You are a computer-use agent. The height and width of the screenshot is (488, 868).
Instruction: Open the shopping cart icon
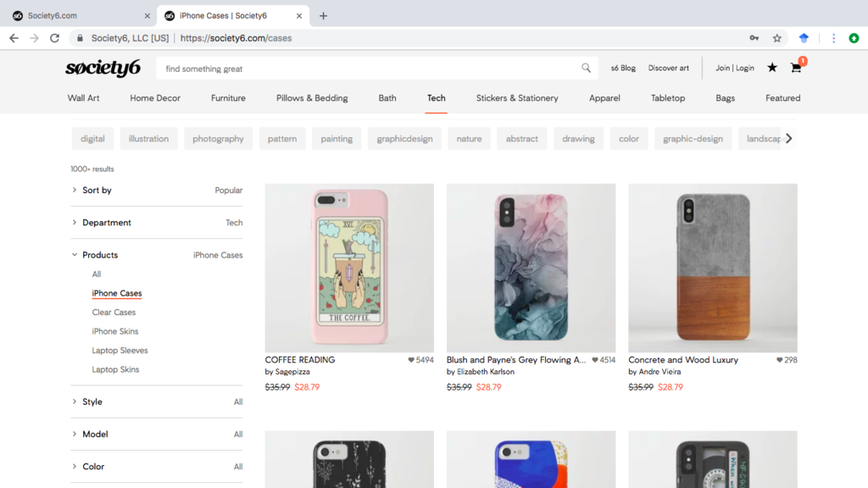tap(796, 68)
